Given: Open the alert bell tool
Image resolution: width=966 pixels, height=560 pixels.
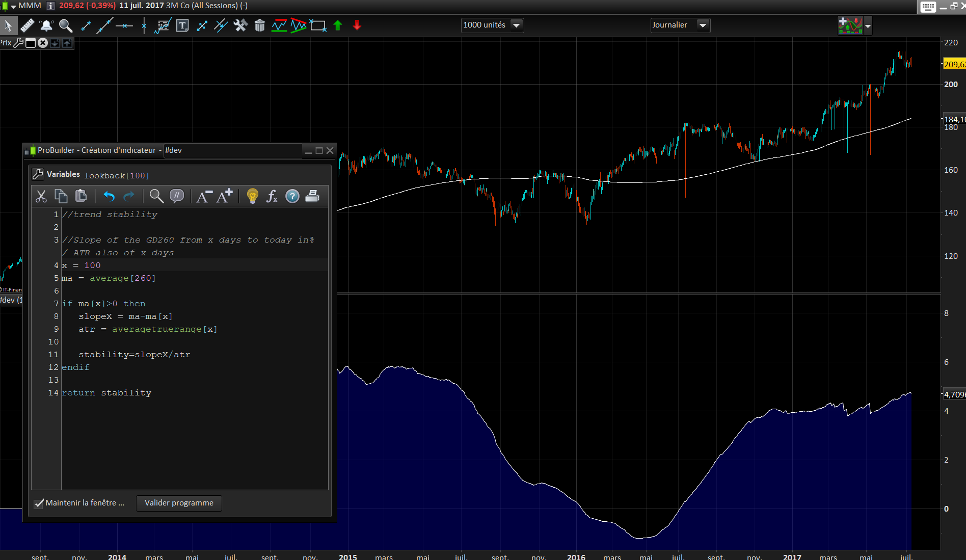Looking at the screenshot, I should 46,25.
